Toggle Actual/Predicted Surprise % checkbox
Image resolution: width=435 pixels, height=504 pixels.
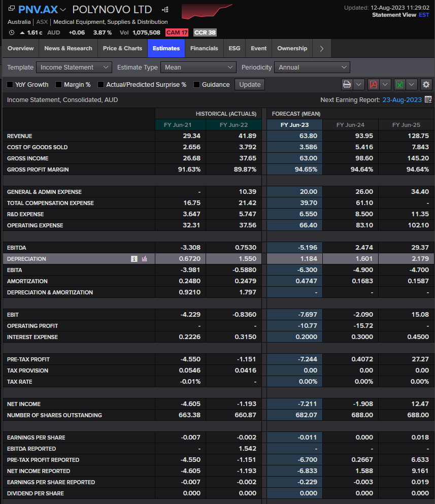101,85
